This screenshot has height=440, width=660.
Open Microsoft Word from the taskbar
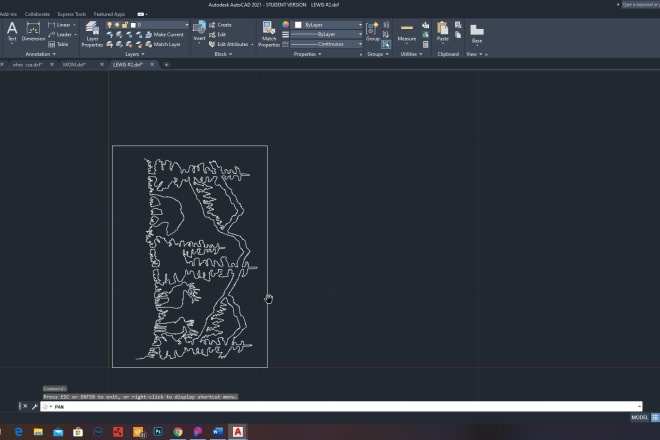click(x=218, y=432)
